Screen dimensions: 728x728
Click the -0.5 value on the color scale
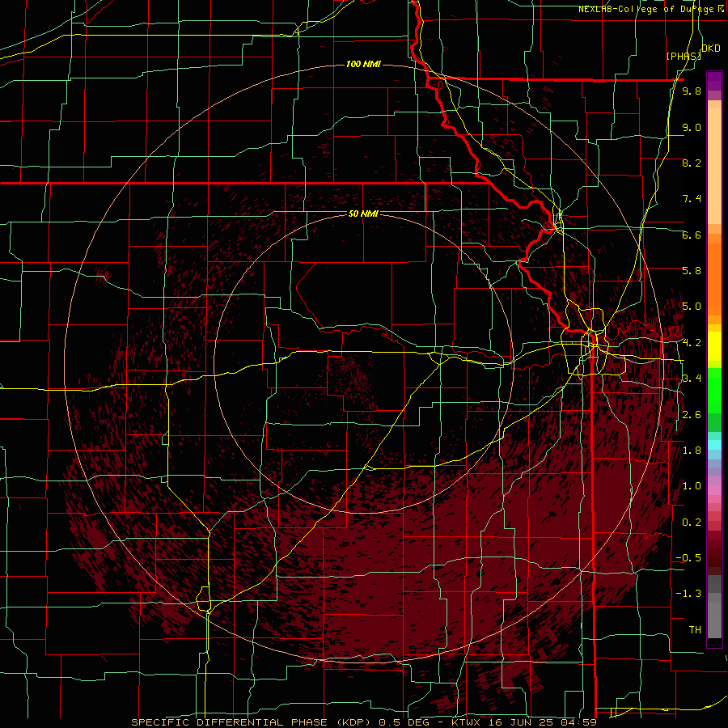[x=688, y=558]
